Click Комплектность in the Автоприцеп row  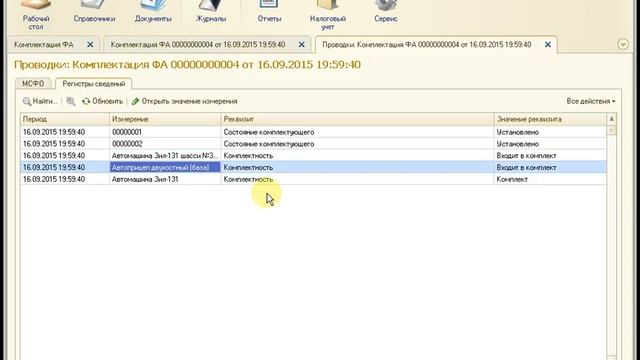(x=248, y=167)
